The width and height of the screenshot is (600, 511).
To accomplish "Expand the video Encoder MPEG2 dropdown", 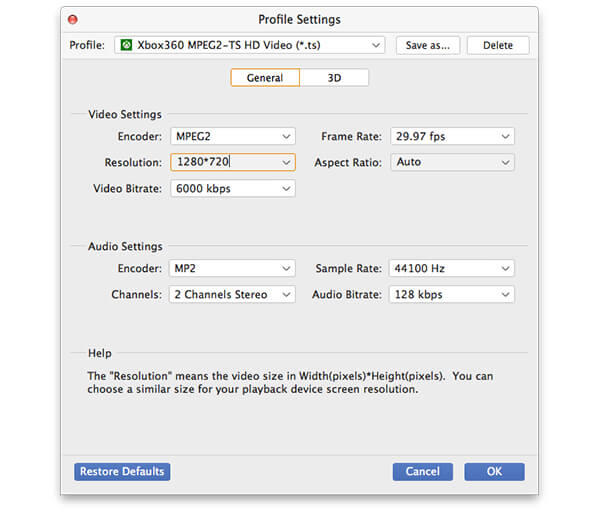I will point(232,136).
